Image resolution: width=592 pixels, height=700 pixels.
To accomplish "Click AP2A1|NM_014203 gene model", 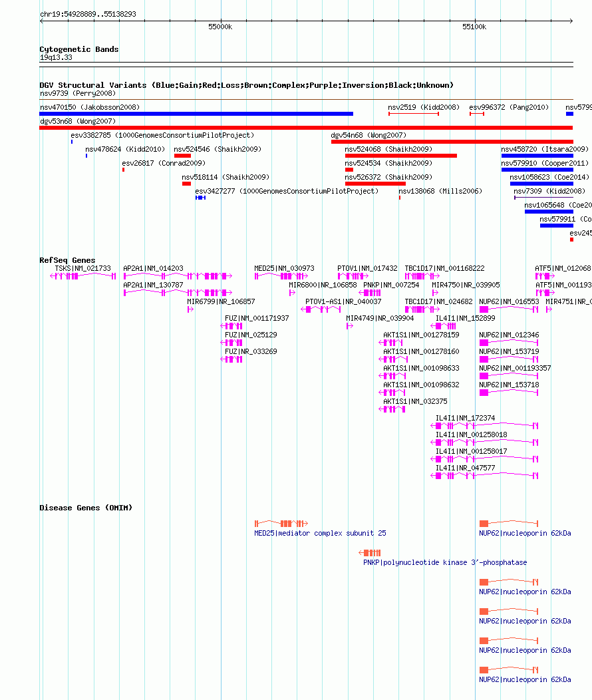I will (x=178, y=276).
